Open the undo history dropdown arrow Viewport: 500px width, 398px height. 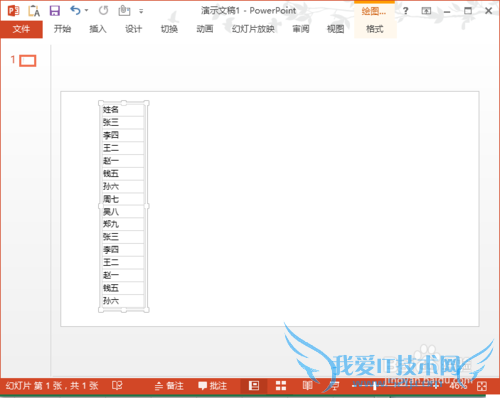pos(86,11)
